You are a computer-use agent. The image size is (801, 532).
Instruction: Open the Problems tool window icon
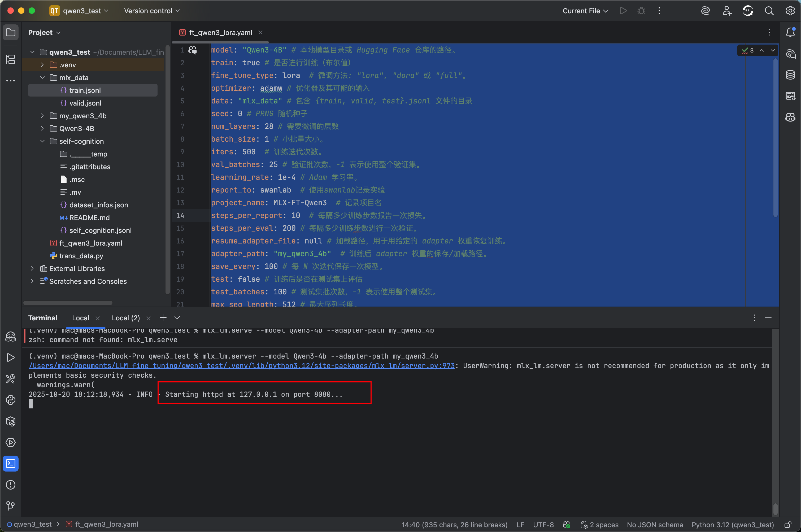tap(11, 485)
